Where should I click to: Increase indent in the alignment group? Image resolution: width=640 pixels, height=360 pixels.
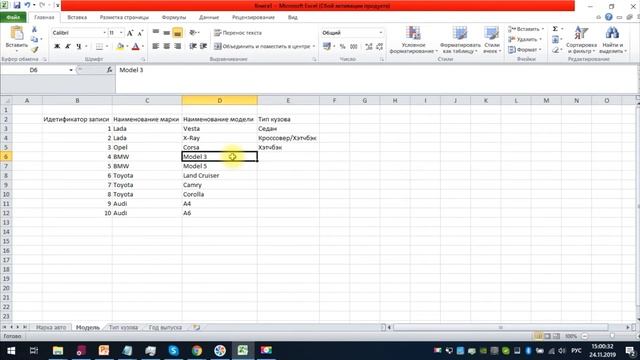coord(204,47)
